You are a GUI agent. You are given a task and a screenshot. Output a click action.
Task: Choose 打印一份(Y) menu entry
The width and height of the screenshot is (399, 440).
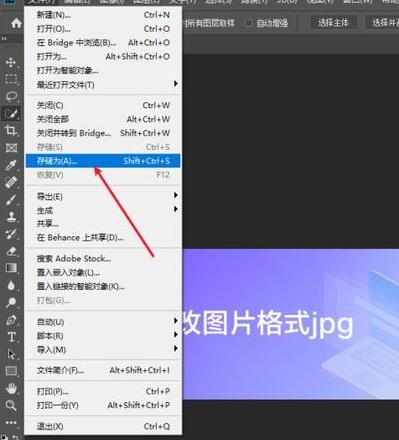tap(103, 405)
